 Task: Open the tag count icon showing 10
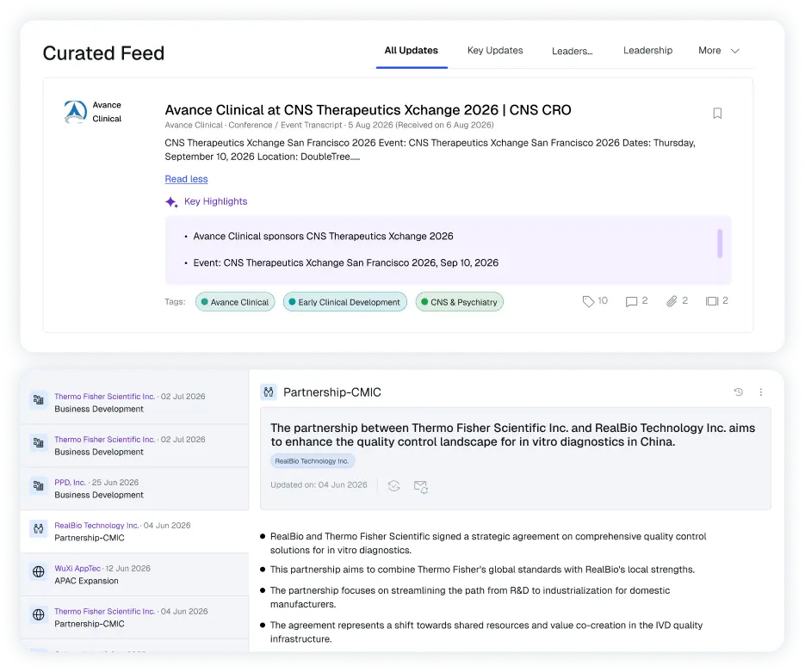588,301
